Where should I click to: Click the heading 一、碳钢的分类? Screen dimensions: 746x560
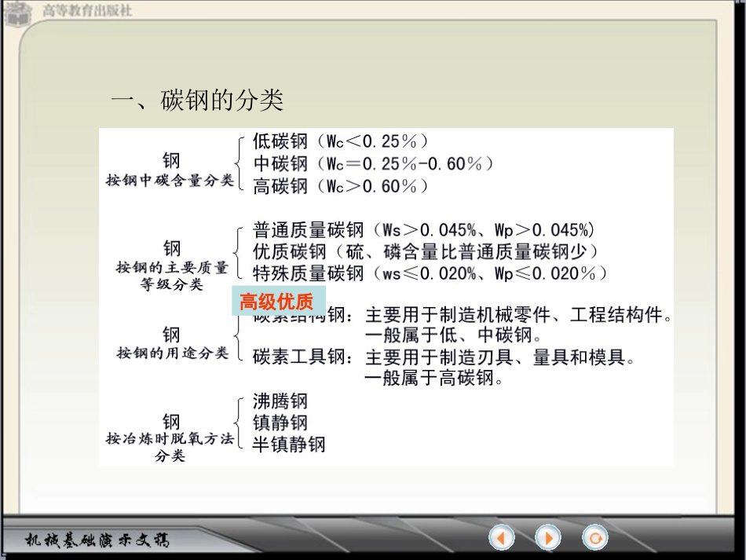pyautogui.click(x=197, y=100)
